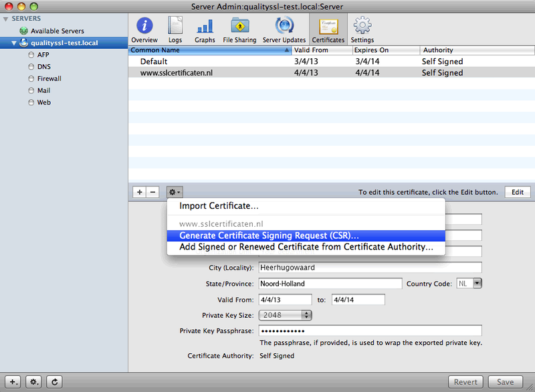This screenshot has width=535, height=392.
Task: Select Mail in the server list
Action: [43, 90]
